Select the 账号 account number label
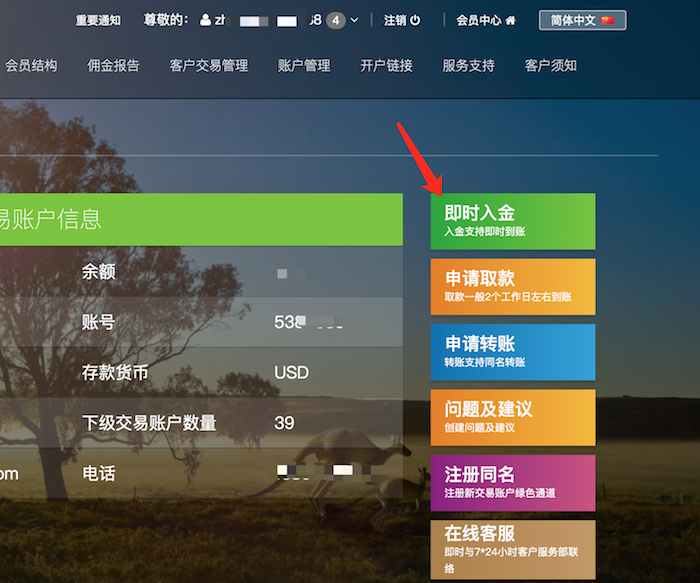The image size is (700, 583). [98, 322]
